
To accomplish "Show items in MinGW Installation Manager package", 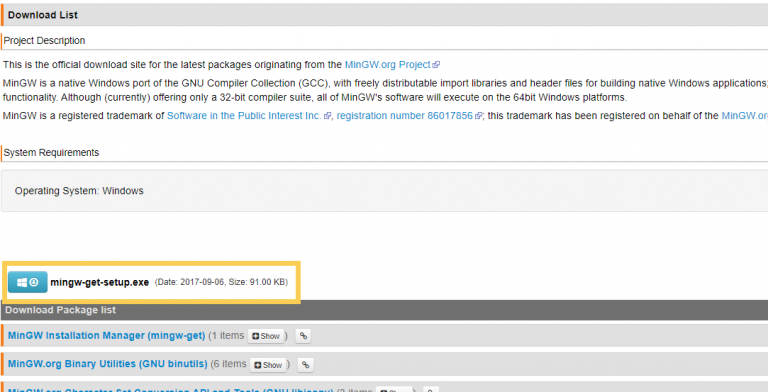I will [266, 336].
